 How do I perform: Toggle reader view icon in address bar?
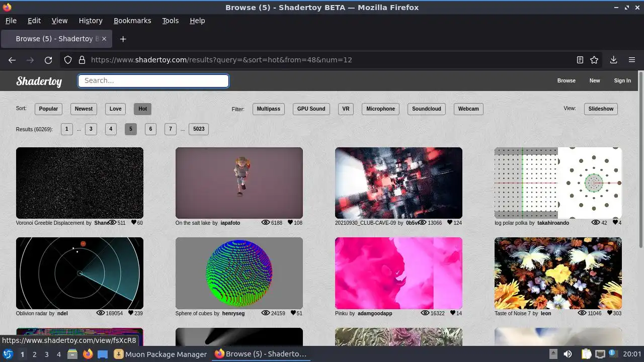pos(580,60)
